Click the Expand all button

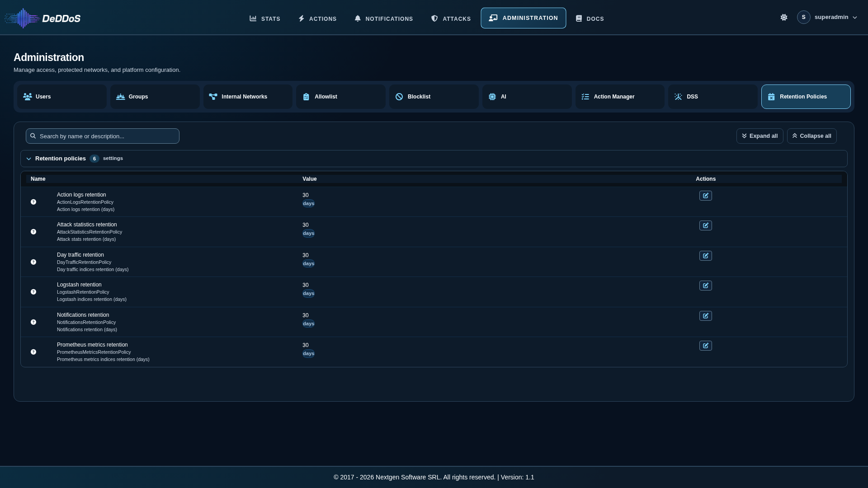759,136
